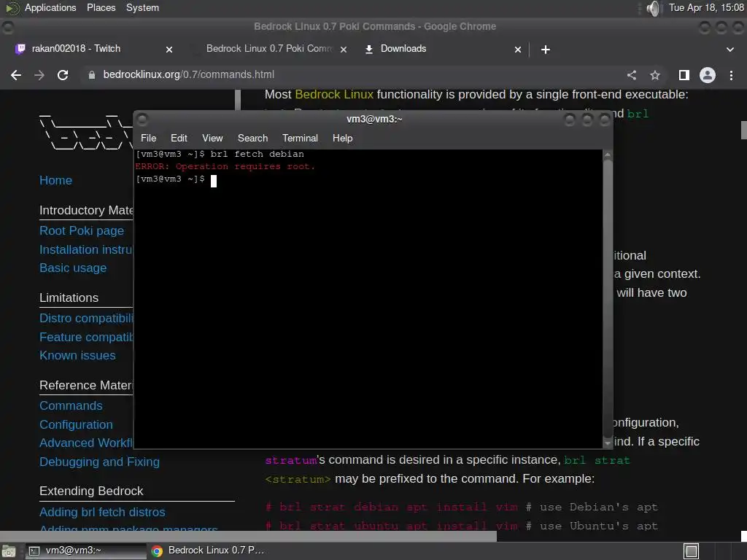747x560 pixels.
Task: Open Commands link in sidebar
Action: pyautogui.click(x=71, y=405)
